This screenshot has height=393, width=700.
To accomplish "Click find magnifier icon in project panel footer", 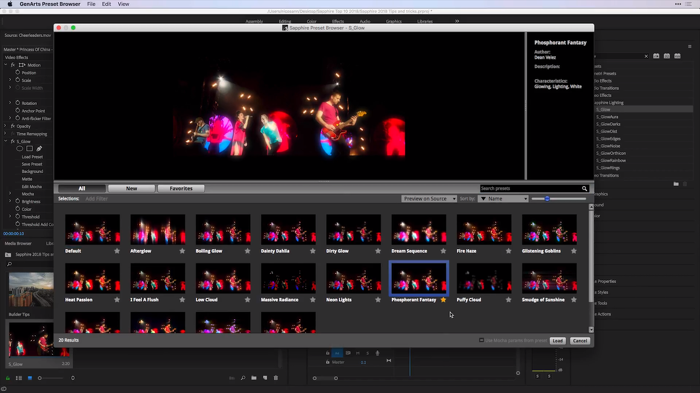I will pos(243,378).
